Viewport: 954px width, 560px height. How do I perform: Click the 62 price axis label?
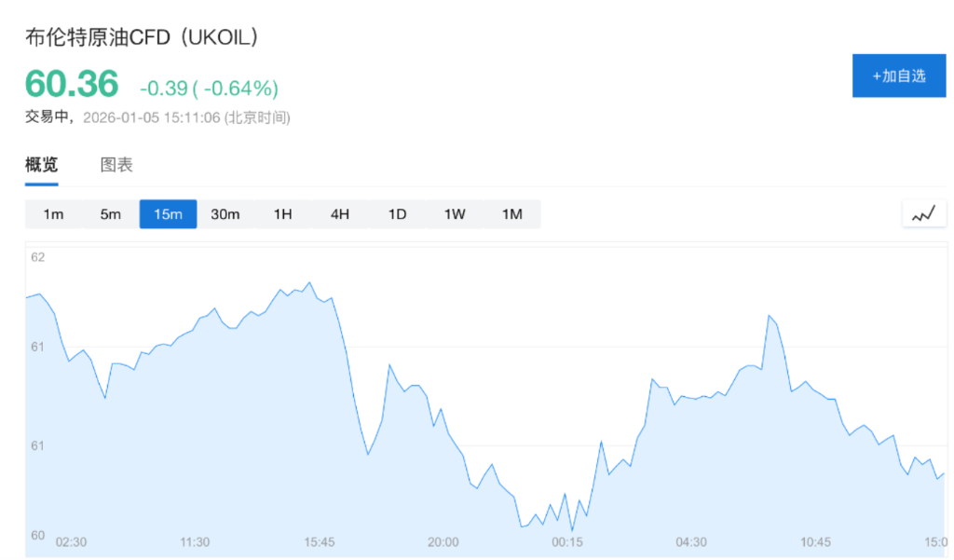tap(37, 257)
